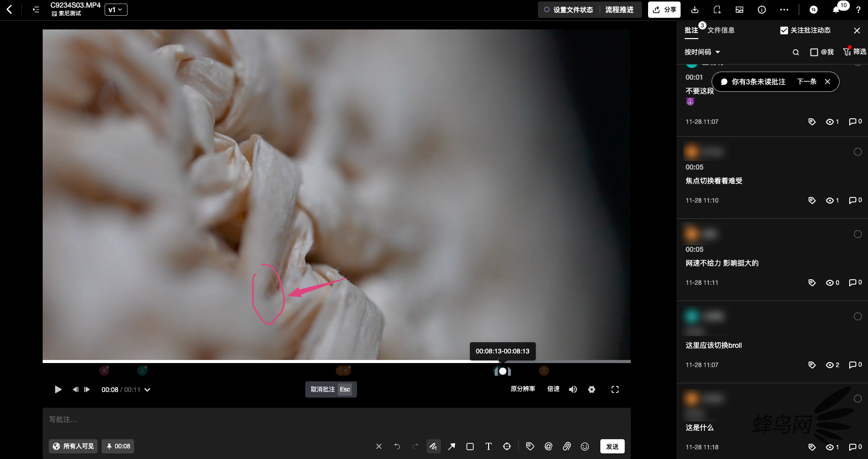Select the arrow annotation tool
Screen dimensions: 868x459
[452, 446]
